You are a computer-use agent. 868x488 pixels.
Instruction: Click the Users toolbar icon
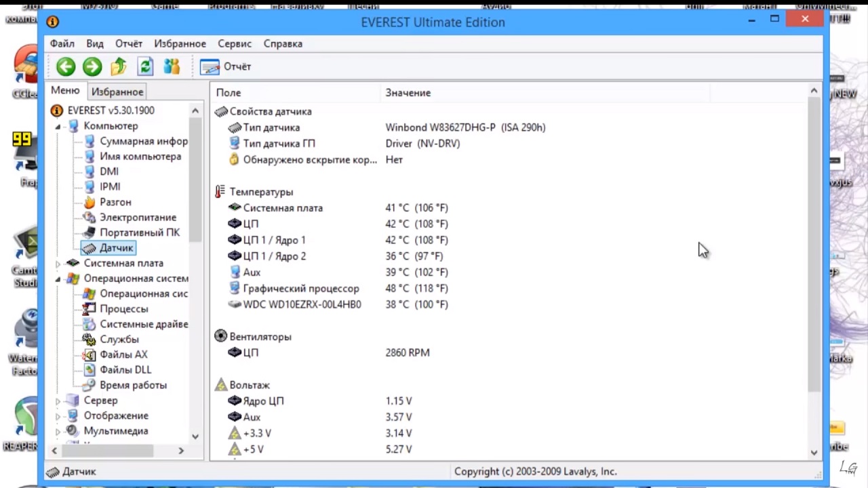[x=172, y=66]
